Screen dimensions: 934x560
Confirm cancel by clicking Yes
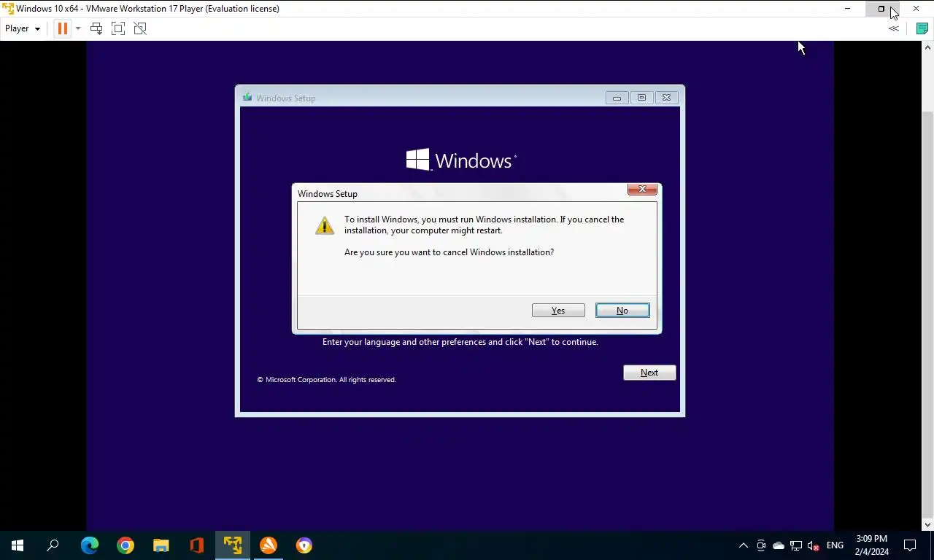pos(558,311)
